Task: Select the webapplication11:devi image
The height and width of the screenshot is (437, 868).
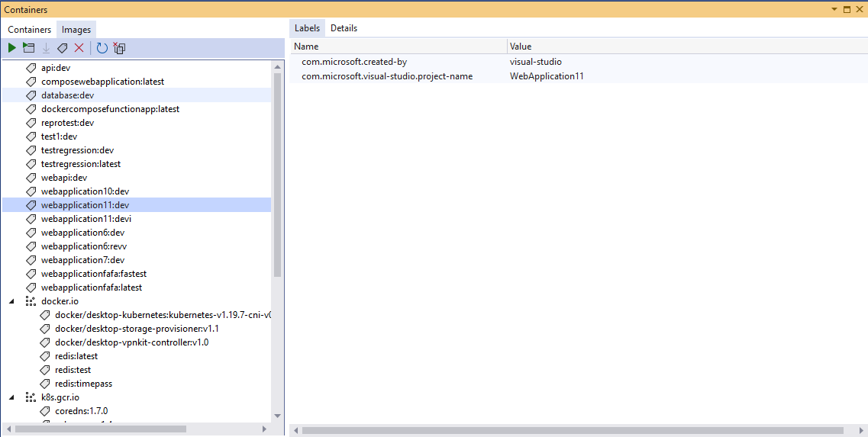Action: tap(86, 219)
